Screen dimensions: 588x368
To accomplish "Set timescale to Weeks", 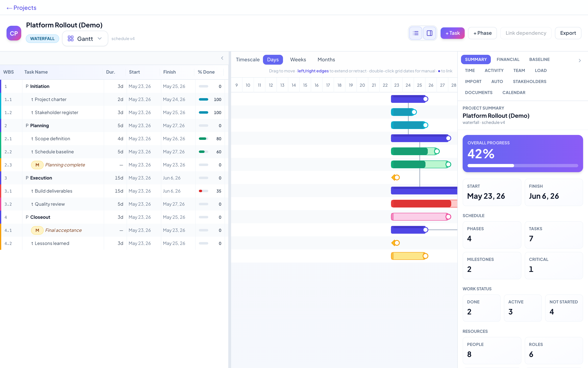I will [298, 60].
